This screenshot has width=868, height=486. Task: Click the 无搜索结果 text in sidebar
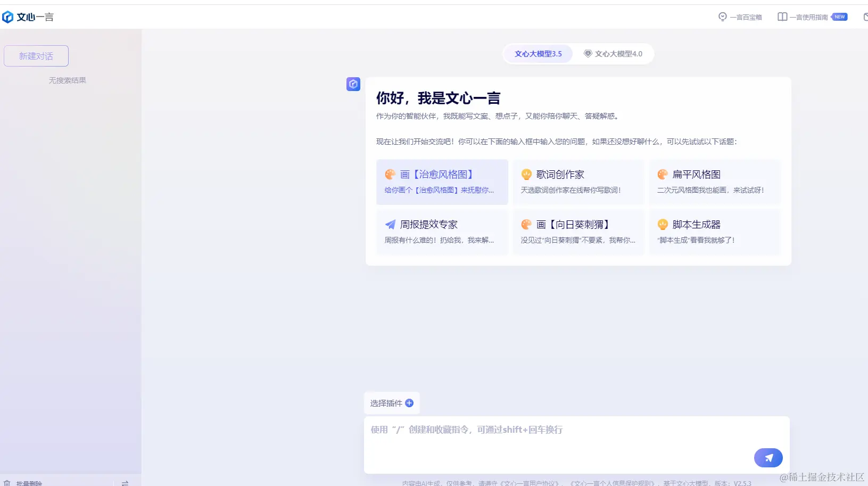(x=68, y=80)
